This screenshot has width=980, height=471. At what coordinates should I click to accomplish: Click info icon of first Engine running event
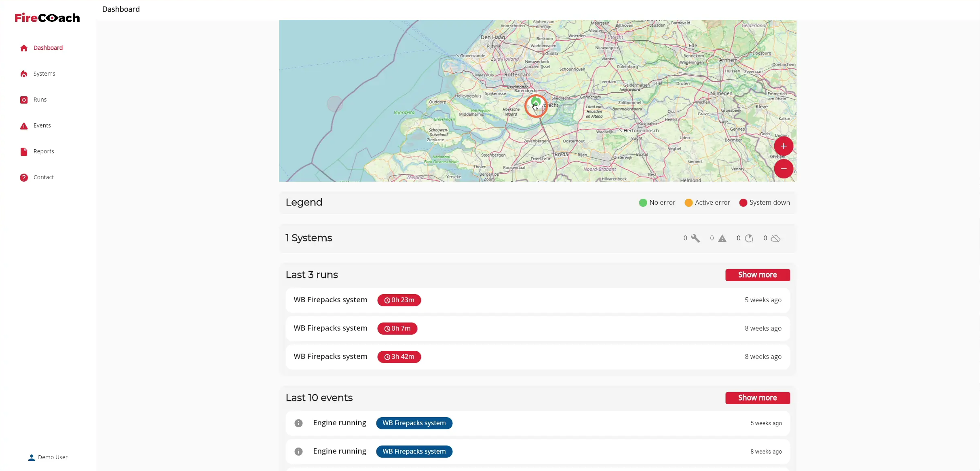(x=298, y=423)
